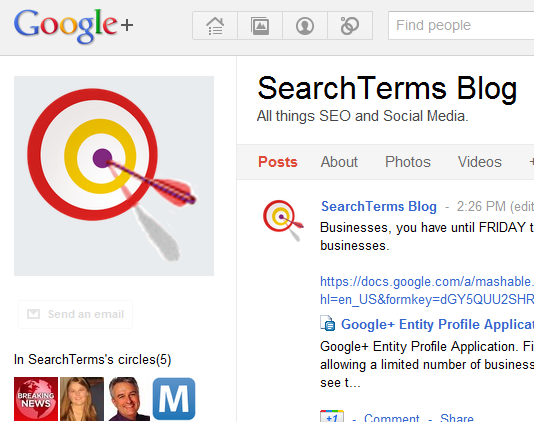Open the Circles icon in top navigation
Viewport: 534px width, 422px height.
tap(350, 26)
